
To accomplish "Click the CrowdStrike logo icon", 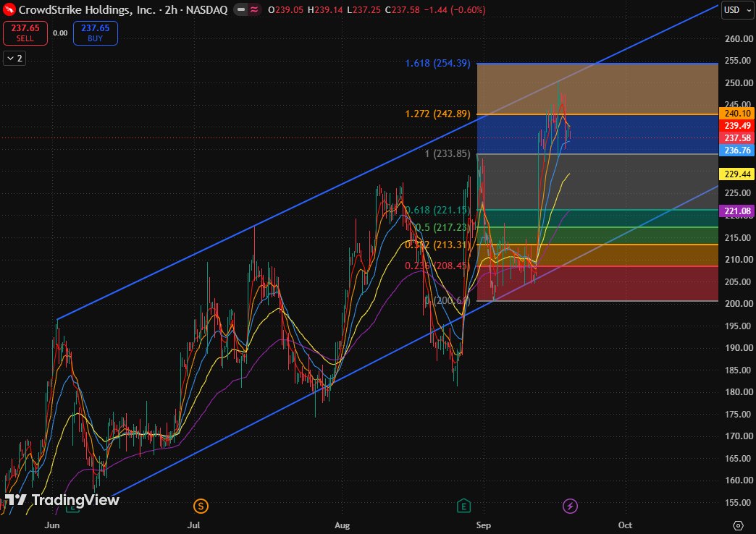I will [x=9, y=9].
